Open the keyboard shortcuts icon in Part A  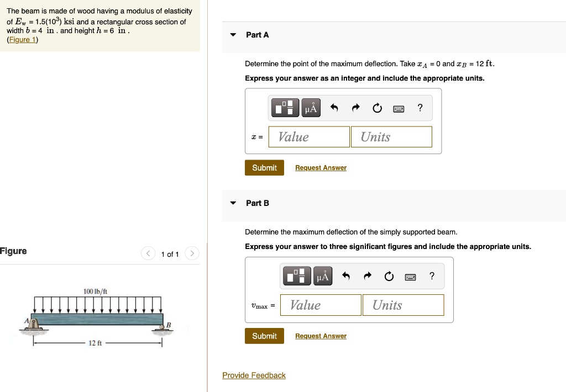coord(399,108)
